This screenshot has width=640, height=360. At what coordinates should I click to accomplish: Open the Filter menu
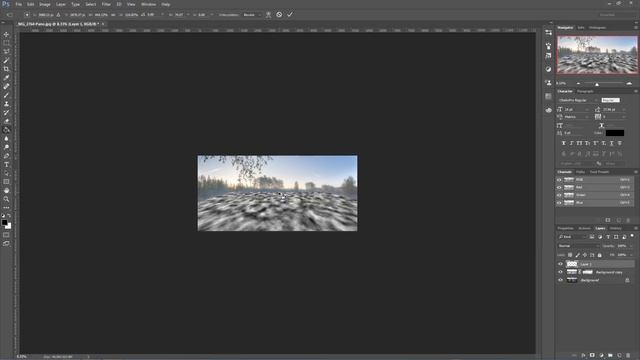point(106,4)
